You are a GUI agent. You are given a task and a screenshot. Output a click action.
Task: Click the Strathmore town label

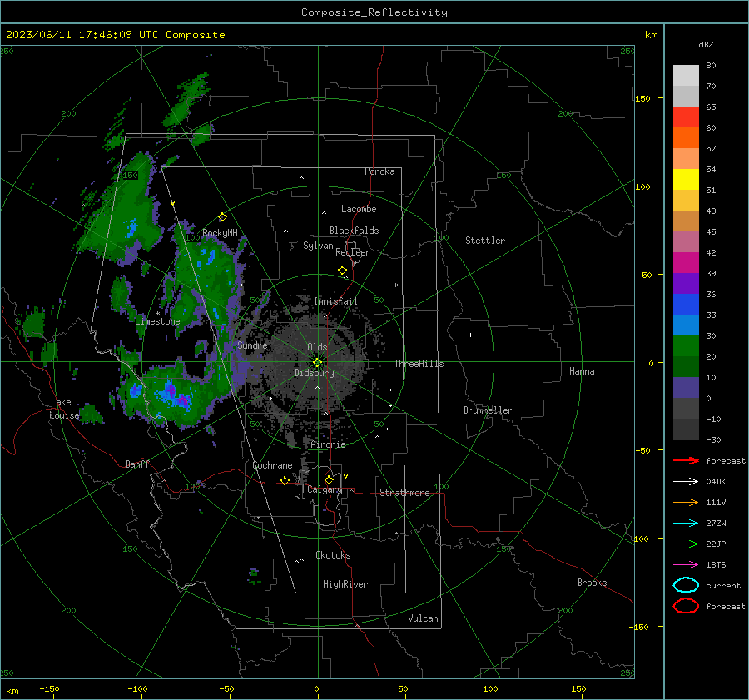(404, 493)
